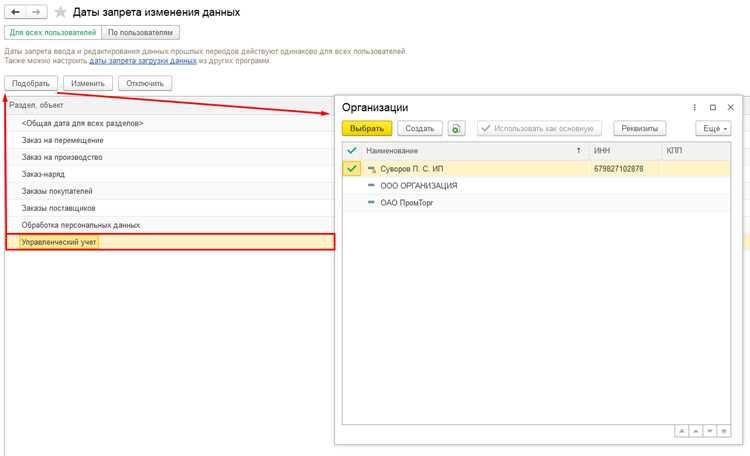Image resolution: width=750 pixels, height=456 pixels.
Task: Click the back navigation arrow
Action: 15,12
